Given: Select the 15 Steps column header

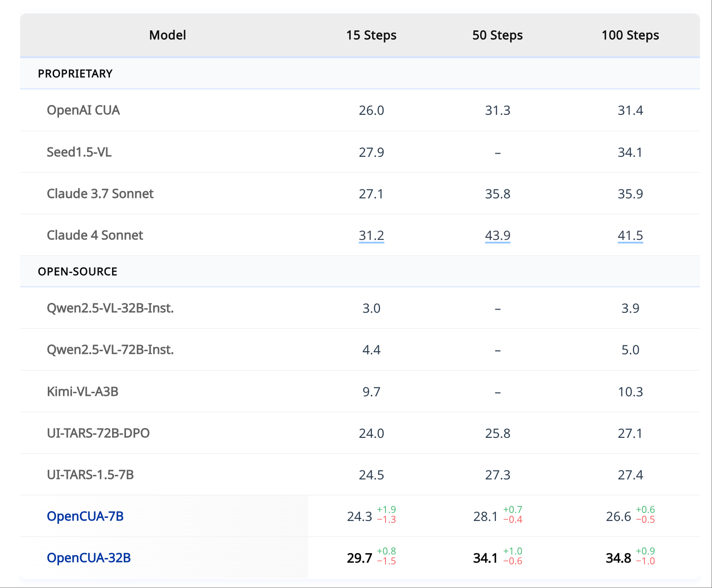Looking at the screenshot, I should coord(371,35).
